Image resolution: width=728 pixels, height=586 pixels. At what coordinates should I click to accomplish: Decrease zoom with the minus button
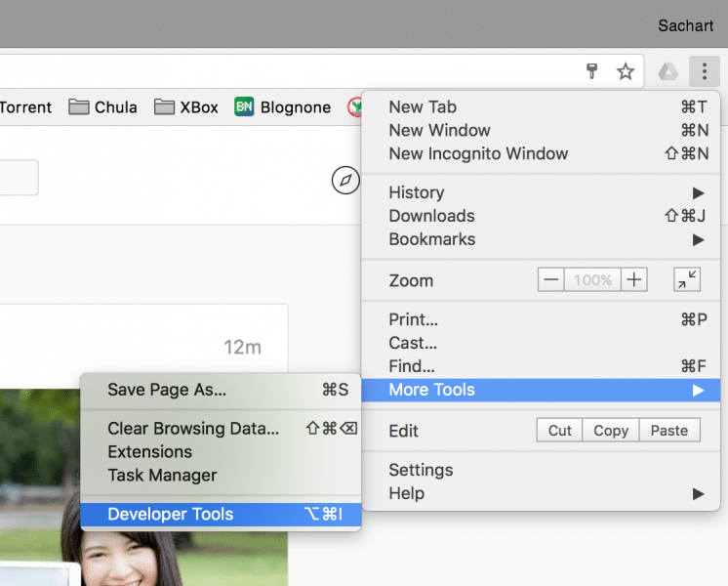550,279
